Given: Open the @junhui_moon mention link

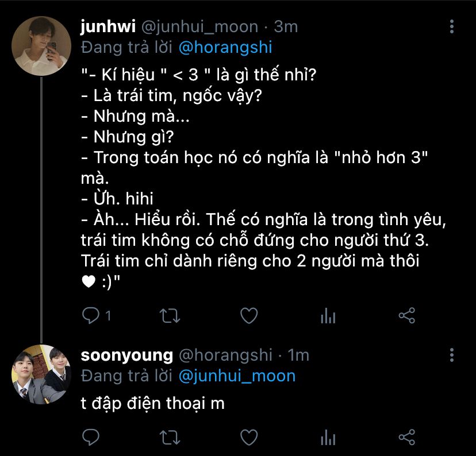Looking at the screenshot, I should coord(237,376).
